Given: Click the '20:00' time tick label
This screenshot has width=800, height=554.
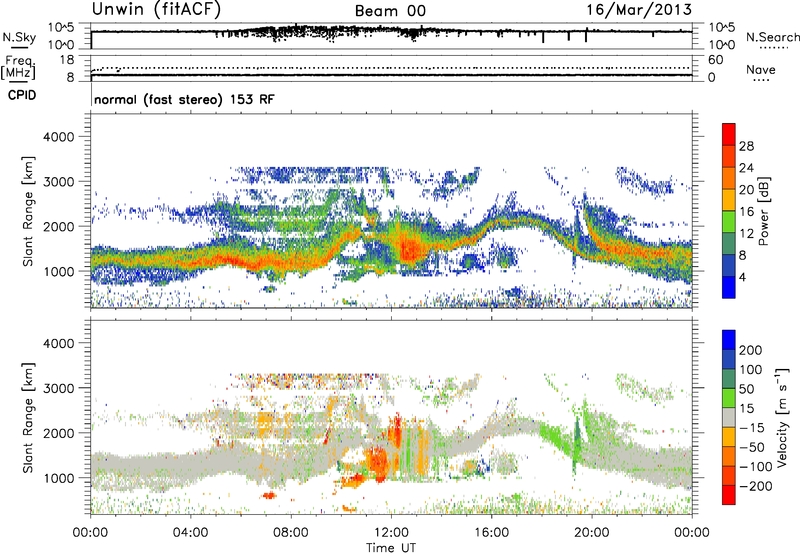Looking at the screenshot, I should pos(592,533).
